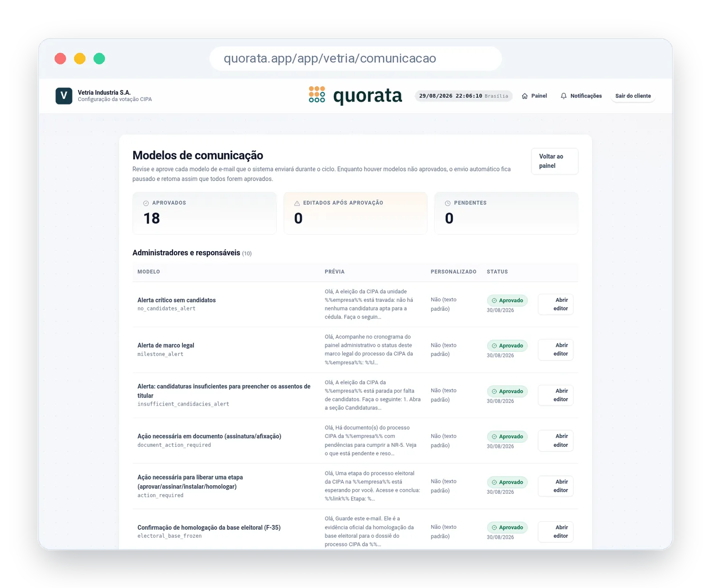711x588 pixels.
Task: Click the 'Vetria Industria S.A.' company name
Action: coord(104,92)
